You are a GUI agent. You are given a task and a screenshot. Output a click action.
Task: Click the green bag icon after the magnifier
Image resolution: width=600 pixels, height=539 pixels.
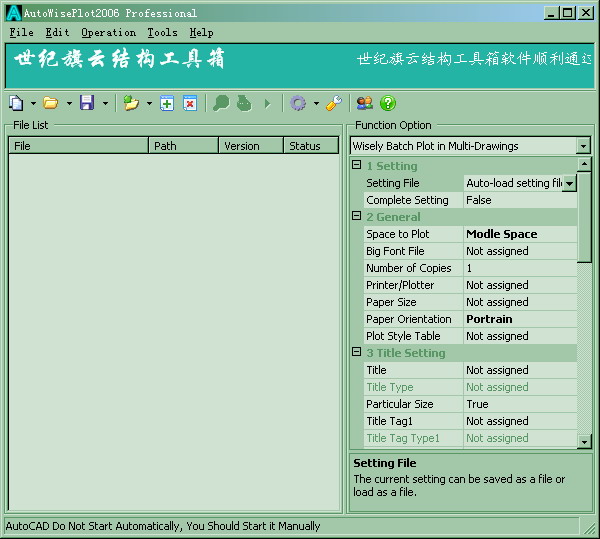click(x=244, y=103)
